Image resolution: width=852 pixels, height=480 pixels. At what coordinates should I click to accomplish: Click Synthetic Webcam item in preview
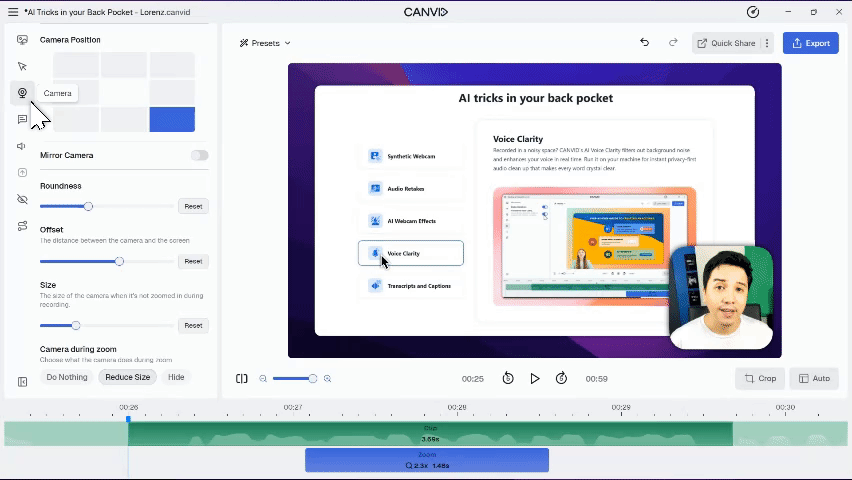pyautogui.click(x=411, y=156)
